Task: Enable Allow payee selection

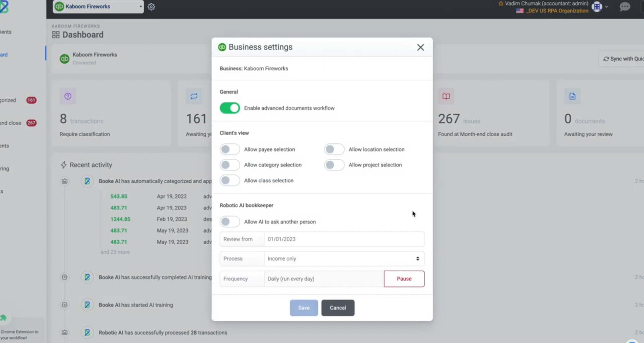Action: (x=230, y=149)
